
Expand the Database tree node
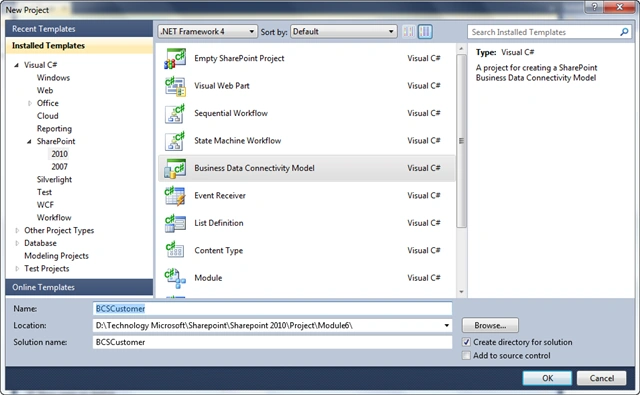(x=17, y=243)
